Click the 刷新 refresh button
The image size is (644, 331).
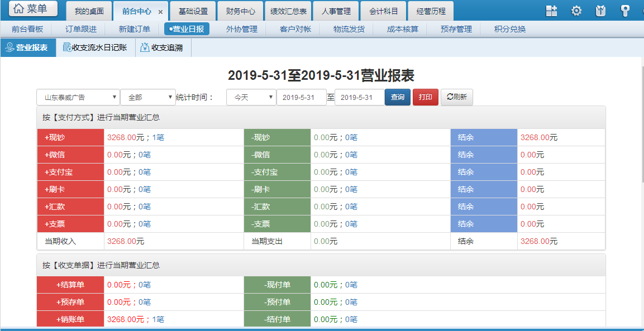click(457, 97)
